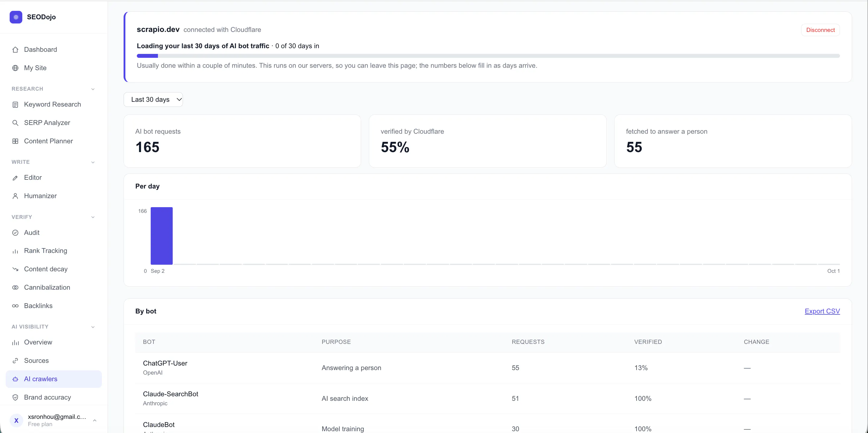Image resolution: width=868 pixels, height=433 pixels.
Task: Click the scrapio.dev domain title
Action: click(x=158, y=30)
